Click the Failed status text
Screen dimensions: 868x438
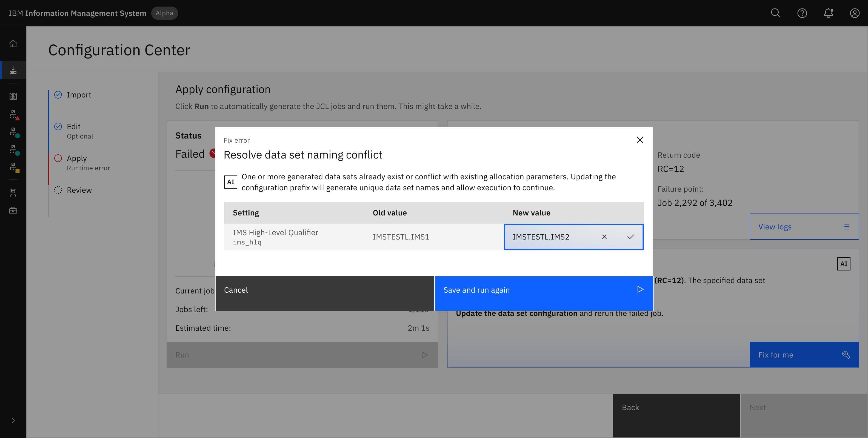tap(190, 154)
